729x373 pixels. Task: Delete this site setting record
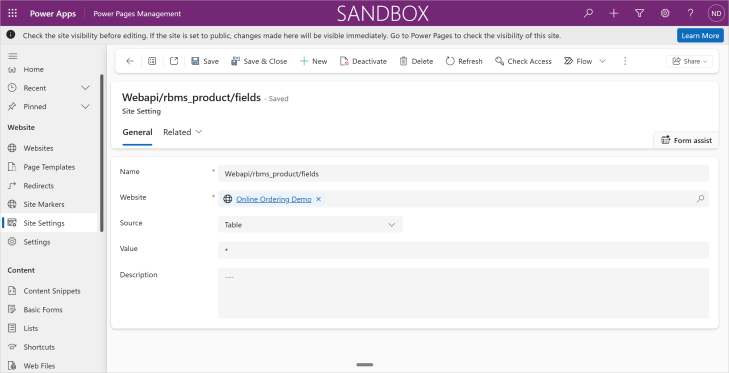click(x=416, y=61)
